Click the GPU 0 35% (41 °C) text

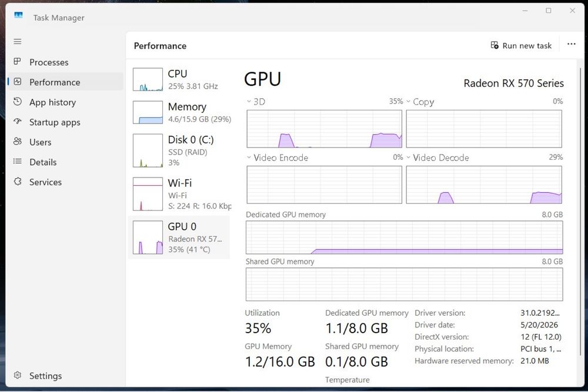(189, 250)
